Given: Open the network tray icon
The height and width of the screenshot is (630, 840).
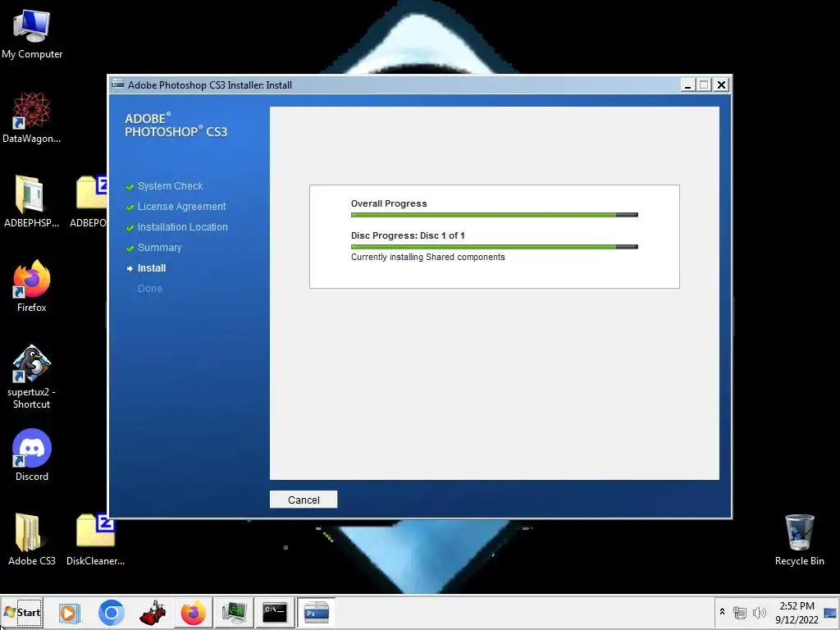Looking at the screenshot, I should tap(740, 612).
